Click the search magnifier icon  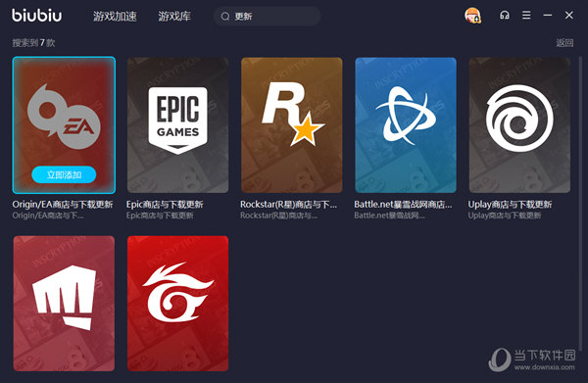(x=225, y=17)
